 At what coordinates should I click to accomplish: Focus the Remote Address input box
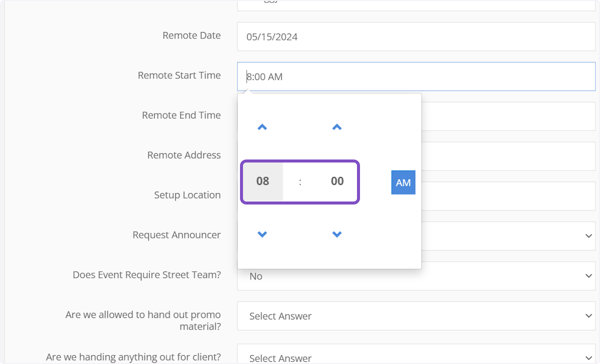(x=507, y=156)
